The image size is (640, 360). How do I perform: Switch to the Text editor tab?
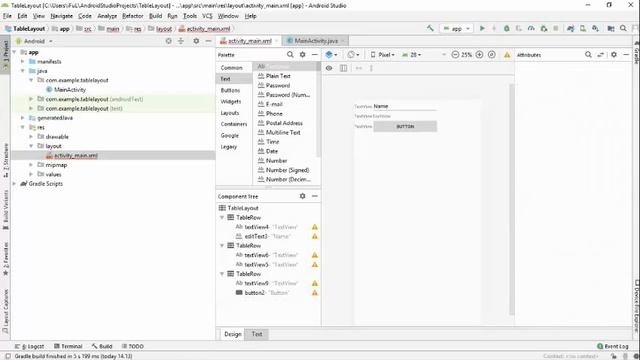257,334
